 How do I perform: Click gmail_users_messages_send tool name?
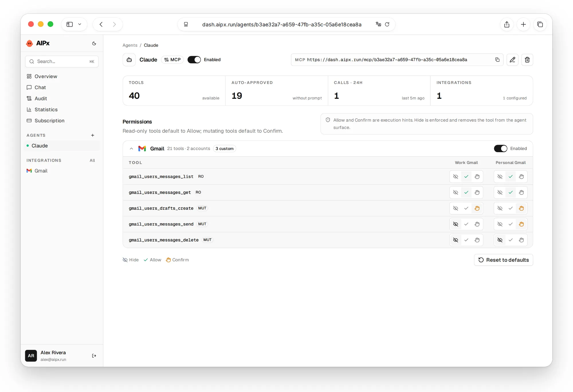[161, 224]
